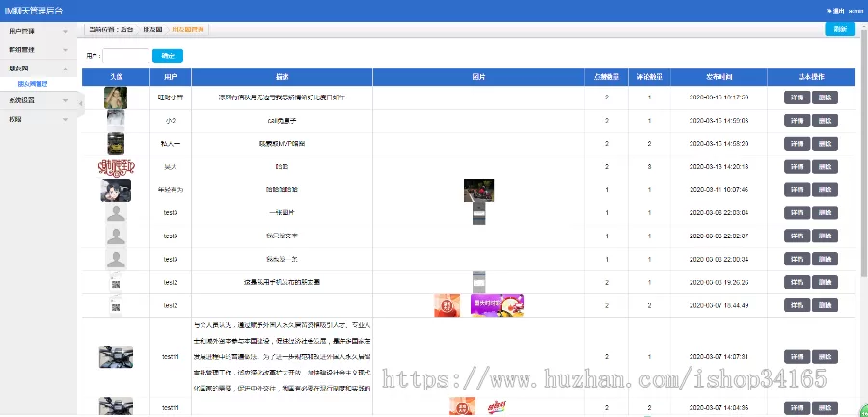Click the scooter avatar in the long-text test11 row
The height and width of the screenshot is (417, 868).
pyautogui.click(x=116, y=357)
